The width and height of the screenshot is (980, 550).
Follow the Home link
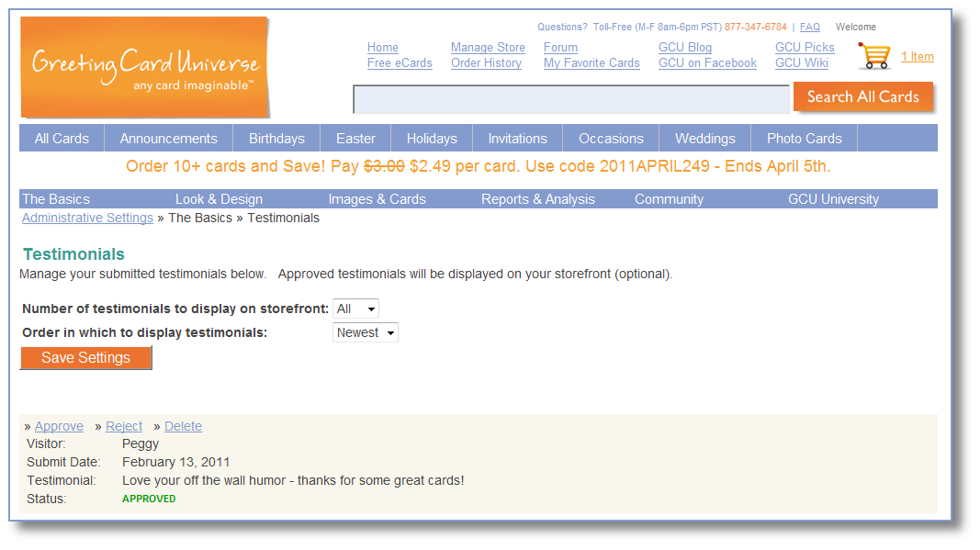382,48
